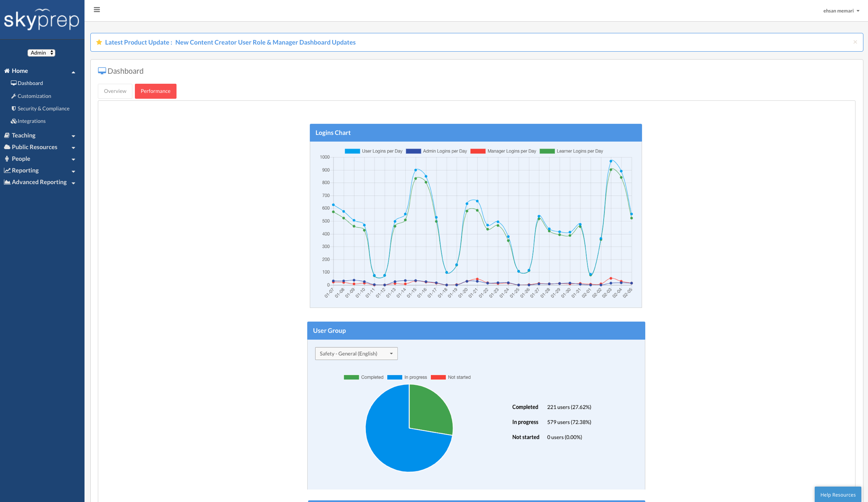Click the Advanced Reporting icon

click(7, 182)
